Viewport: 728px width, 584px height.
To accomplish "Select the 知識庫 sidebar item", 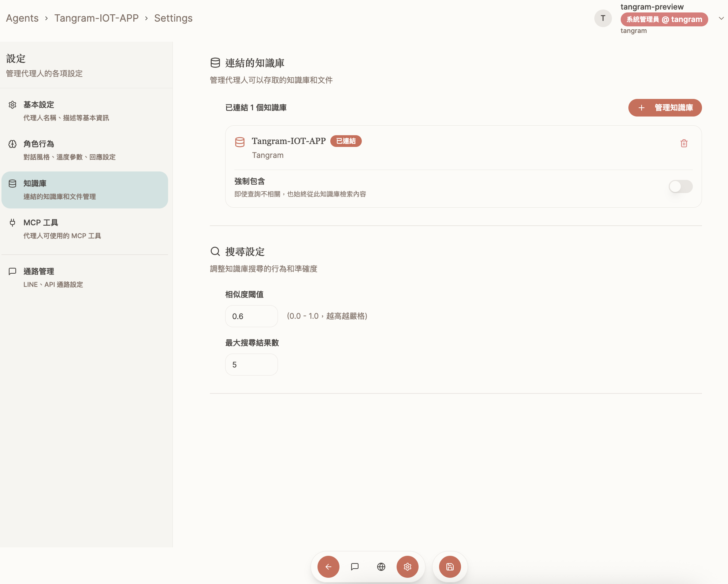I will point(85,190).
